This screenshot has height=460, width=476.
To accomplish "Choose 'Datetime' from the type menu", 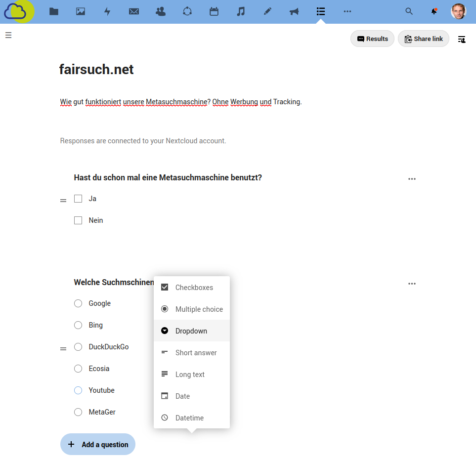I will click(192, 418).
